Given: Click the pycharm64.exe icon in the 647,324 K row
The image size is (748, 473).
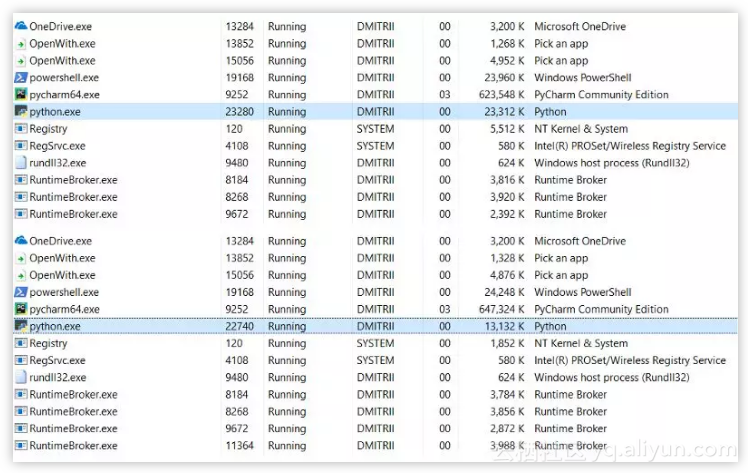Looking at the screenshot, I should click(x=21, y=309).
